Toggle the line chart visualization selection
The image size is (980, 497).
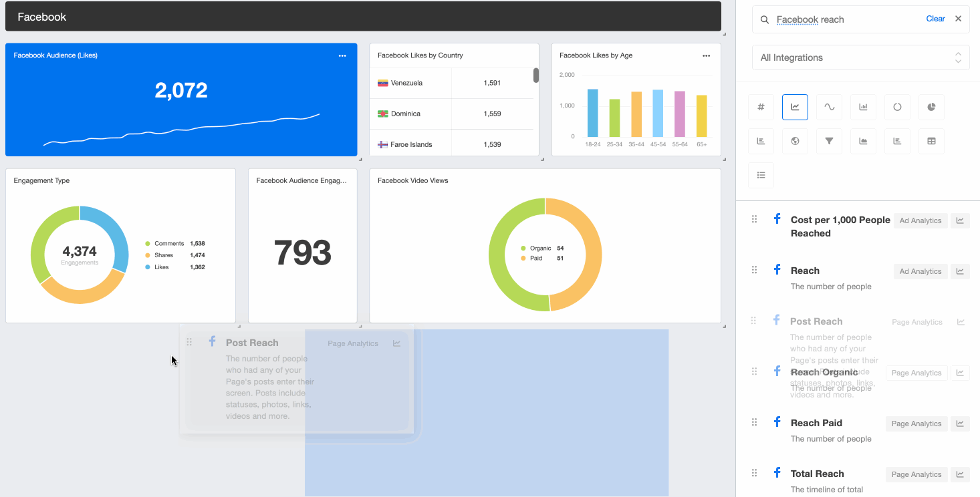(x=795, y=107)
